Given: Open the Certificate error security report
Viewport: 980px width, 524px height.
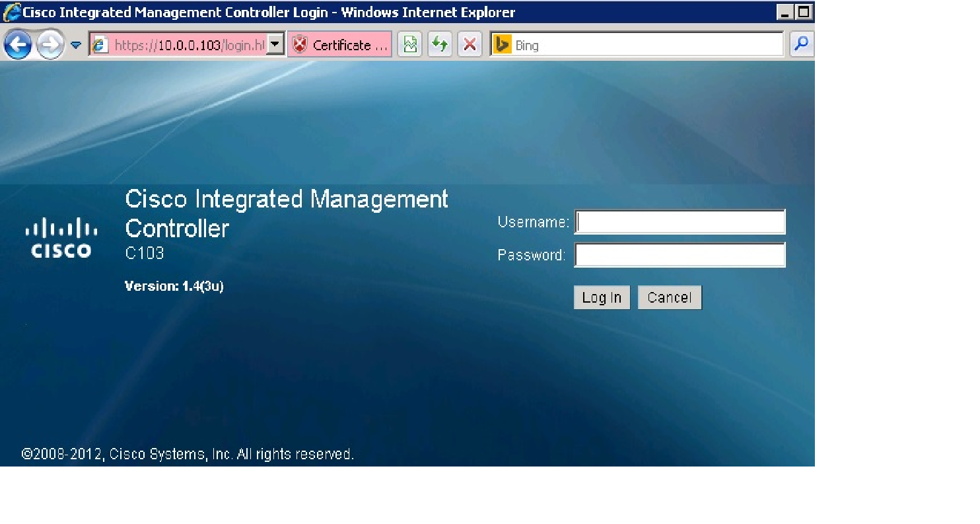Looking at the screenshot, I should click(341, 45).
